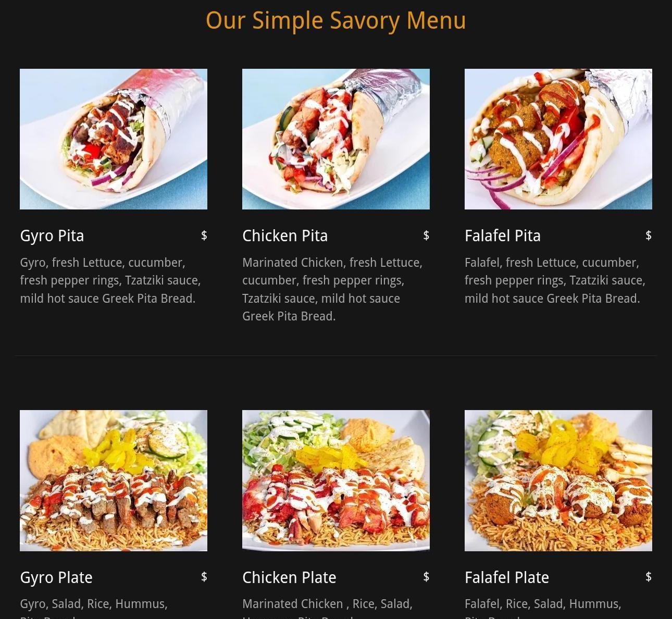Select the Chicken Plate item title
672x619 pixels.
(289, 577)
